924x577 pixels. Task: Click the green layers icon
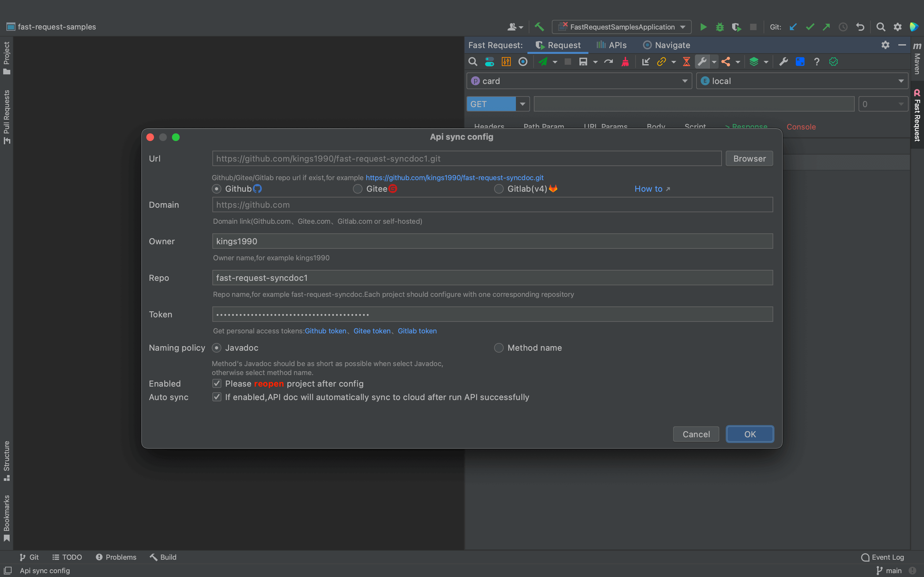(754, 62)
